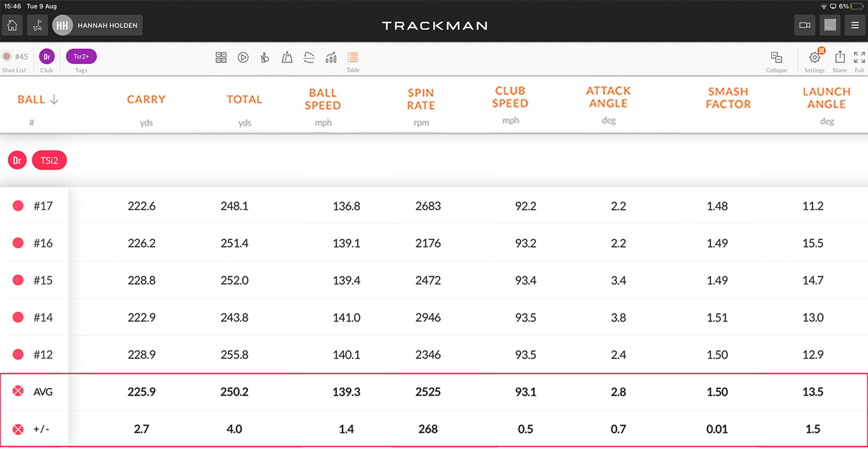Click the Hannah Holden profile avatar

[62, 25]
